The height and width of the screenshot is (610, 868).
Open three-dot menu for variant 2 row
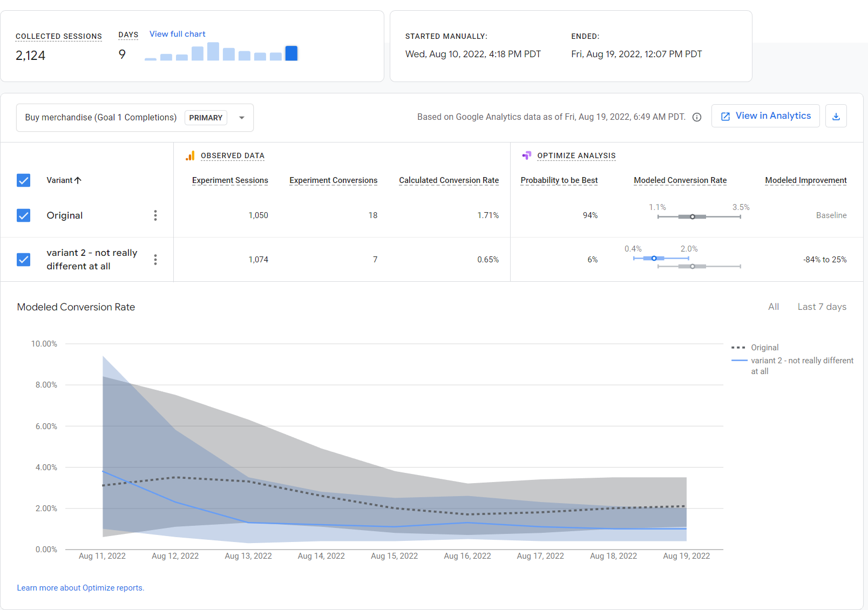[155, 260]
